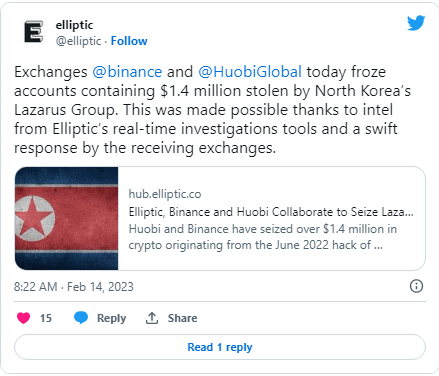
Task: Follow the elliptic account
Action: coord(129,41)
